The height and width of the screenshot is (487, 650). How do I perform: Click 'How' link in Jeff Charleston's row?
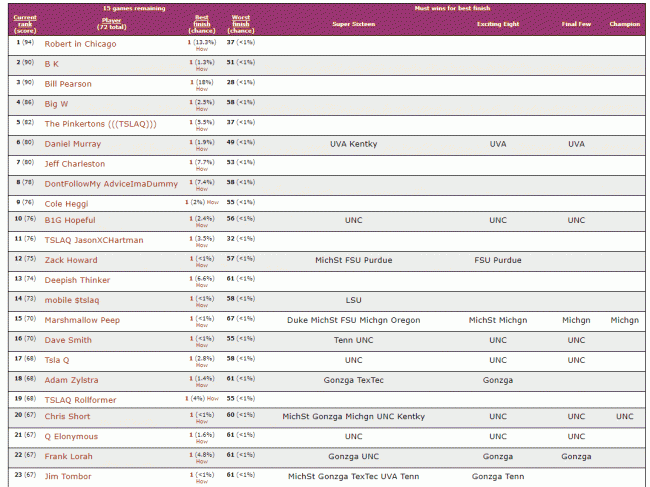202,168
